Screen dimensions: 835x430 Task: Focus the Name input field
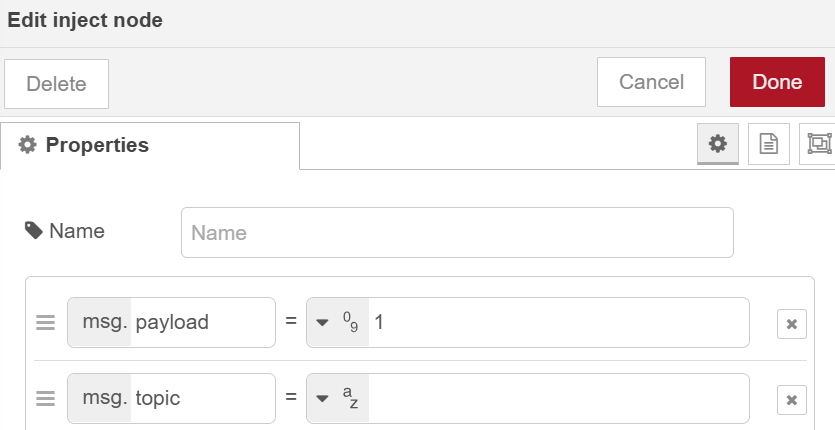457,232
